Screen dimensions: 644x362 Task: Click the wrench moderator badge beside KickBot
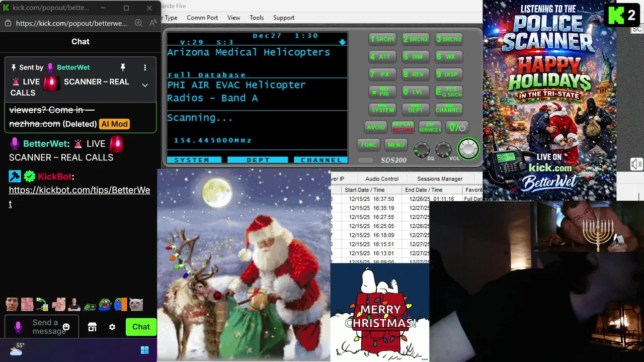coord(15,176)
